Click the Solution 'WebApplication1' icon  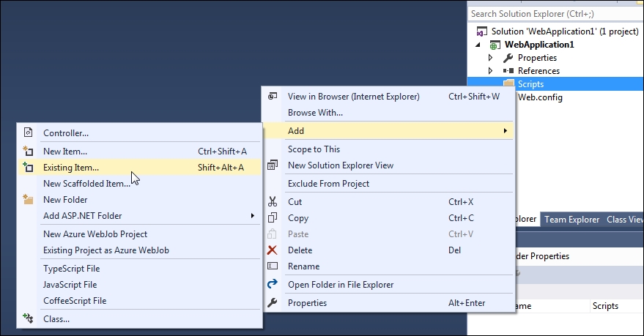pos(482,31)
